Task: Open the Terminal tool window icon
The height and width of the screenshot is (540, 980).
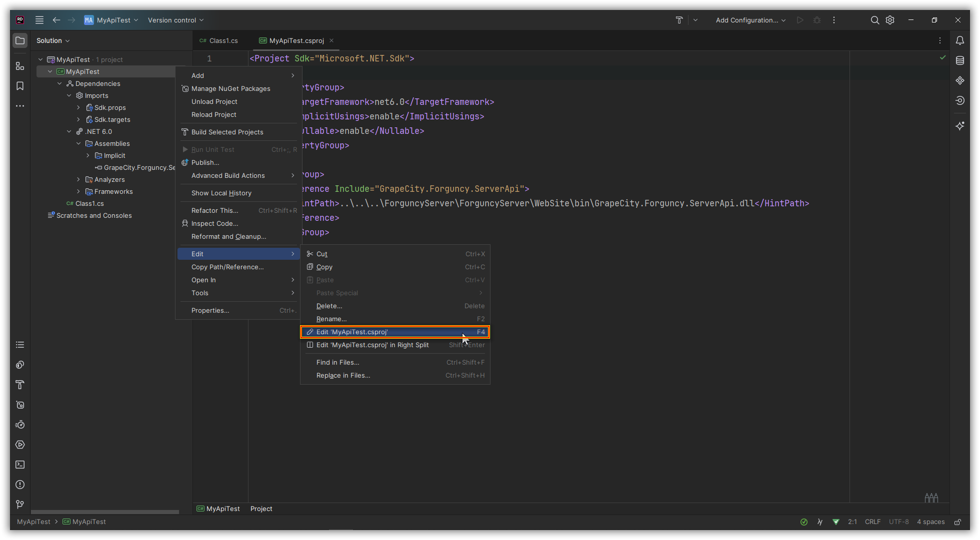Action: (20, 465)
